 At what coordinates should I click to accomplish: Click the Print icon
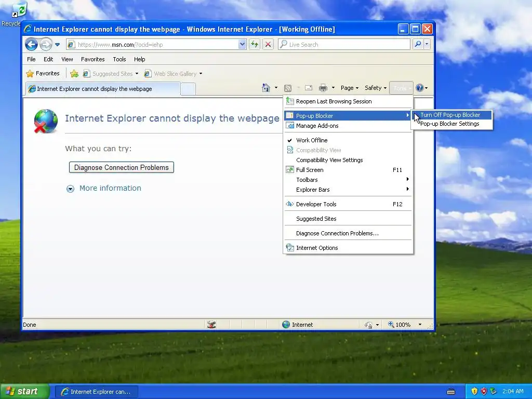pos(323,88)
